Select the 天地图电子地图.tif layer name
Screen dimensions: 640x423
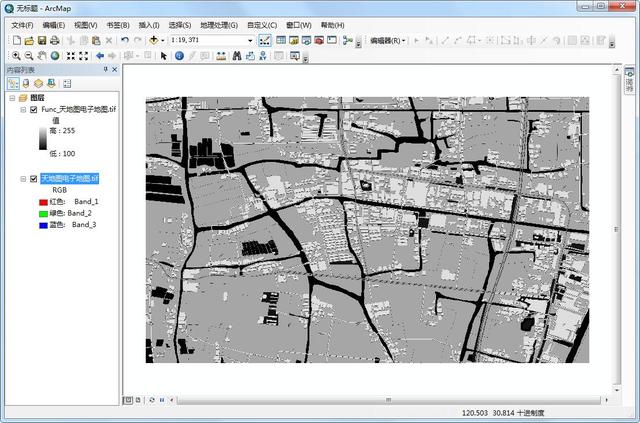point(69,178)
